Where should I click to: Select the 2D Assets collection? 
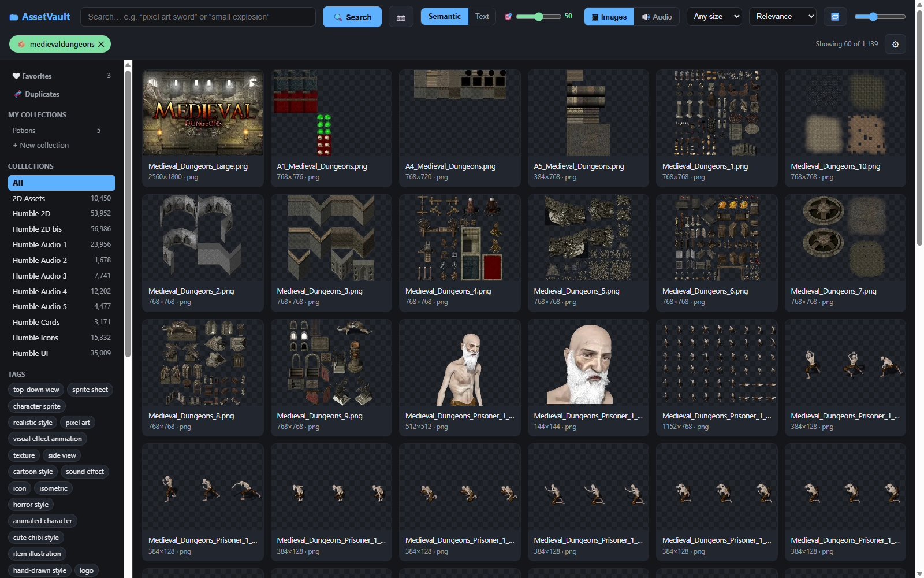62,198
